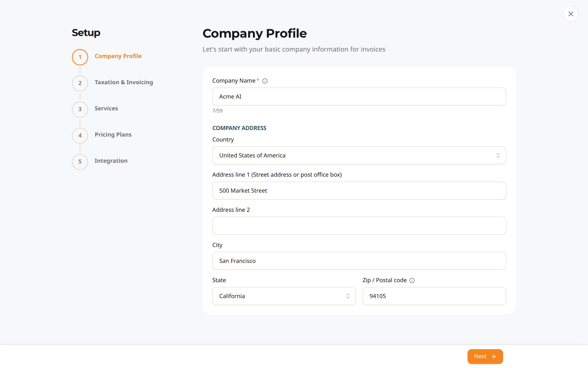588x368 pixels.
Task: Edit the Address line 1 field
Action: click(x=359, y=191)
